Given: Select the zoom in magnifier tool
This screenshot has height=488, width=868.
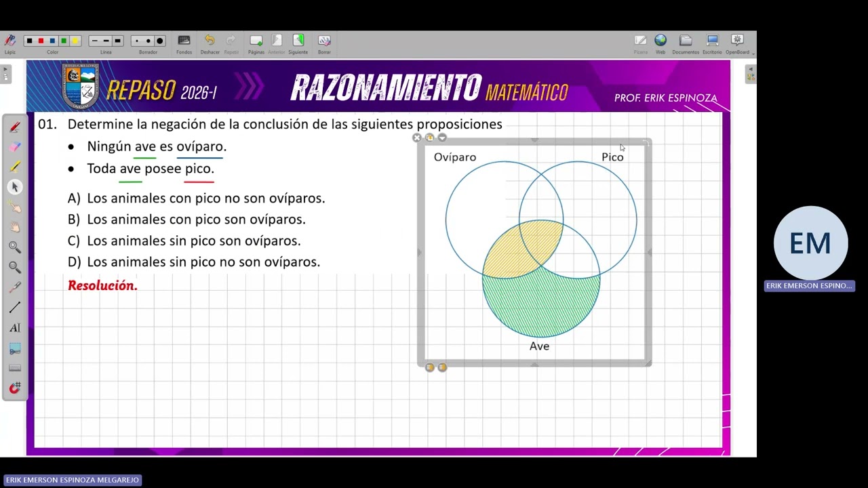Looking at the screenshot, I should (15, 247).
